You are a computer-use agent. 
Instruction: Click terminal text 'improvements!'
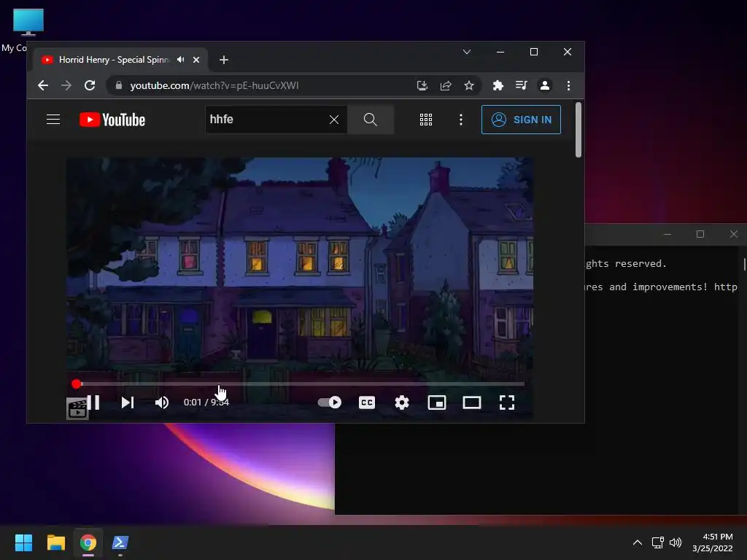click(x=670, y=287)
